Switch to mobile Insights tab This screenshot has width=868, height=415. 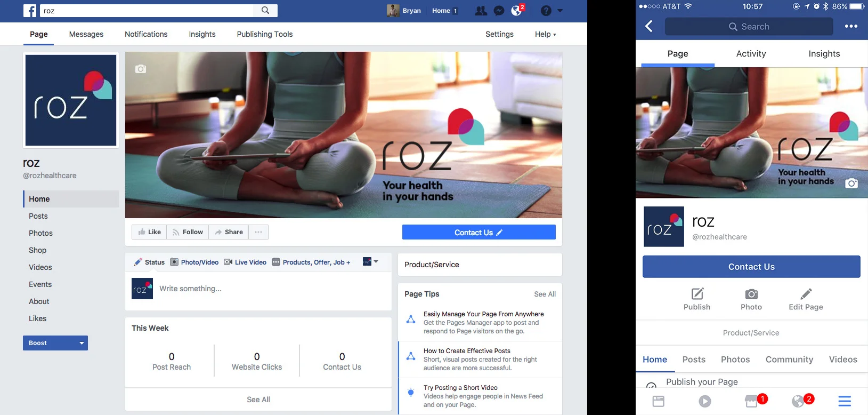point(824,54)
